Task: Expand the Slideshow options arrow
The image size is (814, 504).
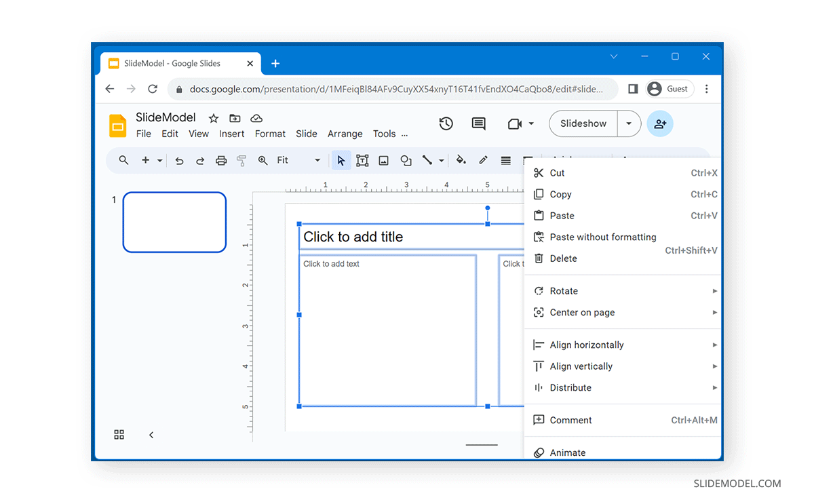Action: coord(629,123)
